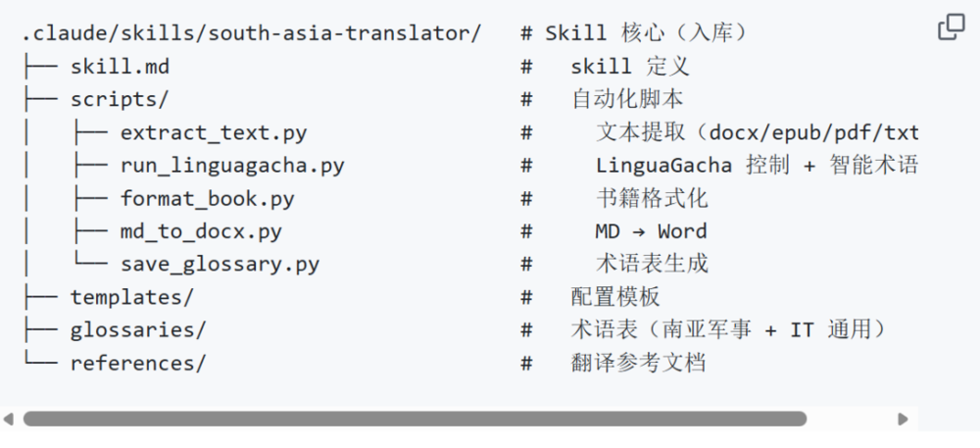Click the references/ folder entry
The width and height of the screenshot is (980, 448).
pos(138,363)
